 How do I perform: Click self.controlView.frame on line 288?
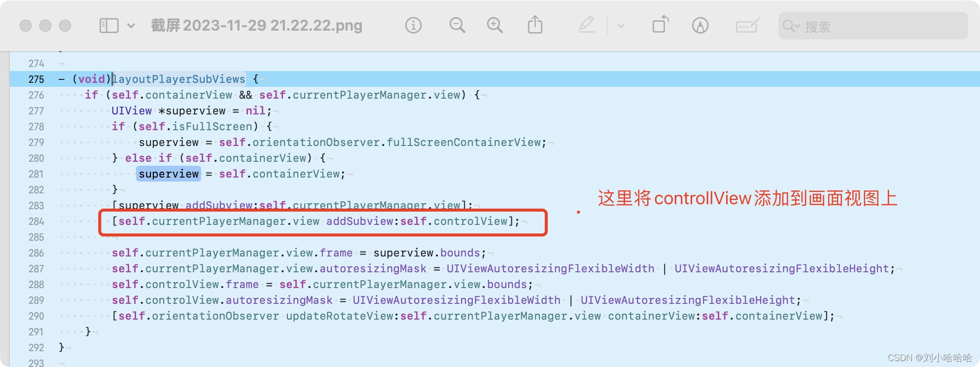(185, 285)
